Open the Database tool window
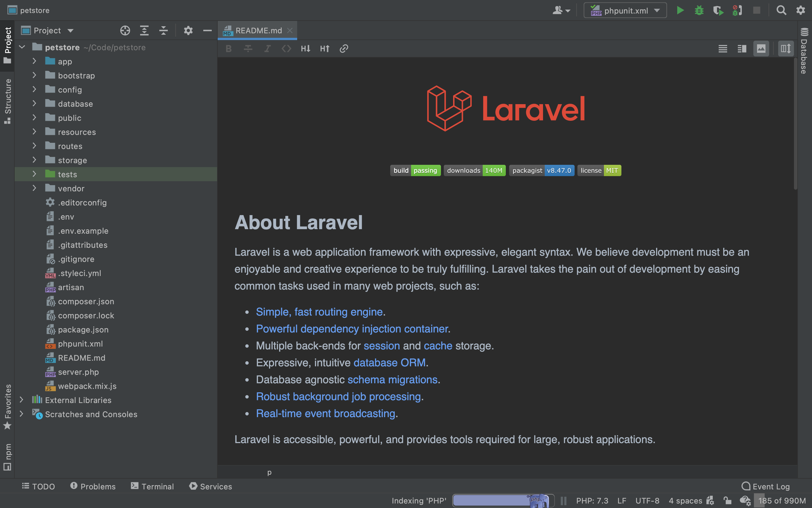The image size is (812, 508). coord(804,51)
